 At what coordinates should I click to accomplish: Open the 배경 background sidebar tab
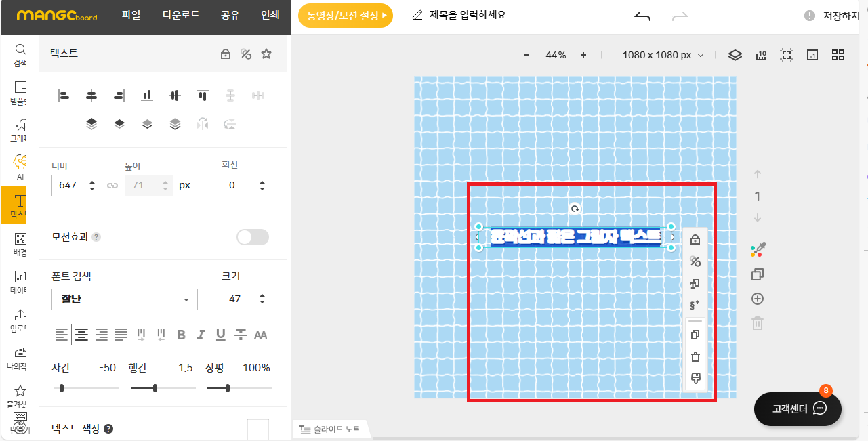pyautogui.click(x=20, y=245)
